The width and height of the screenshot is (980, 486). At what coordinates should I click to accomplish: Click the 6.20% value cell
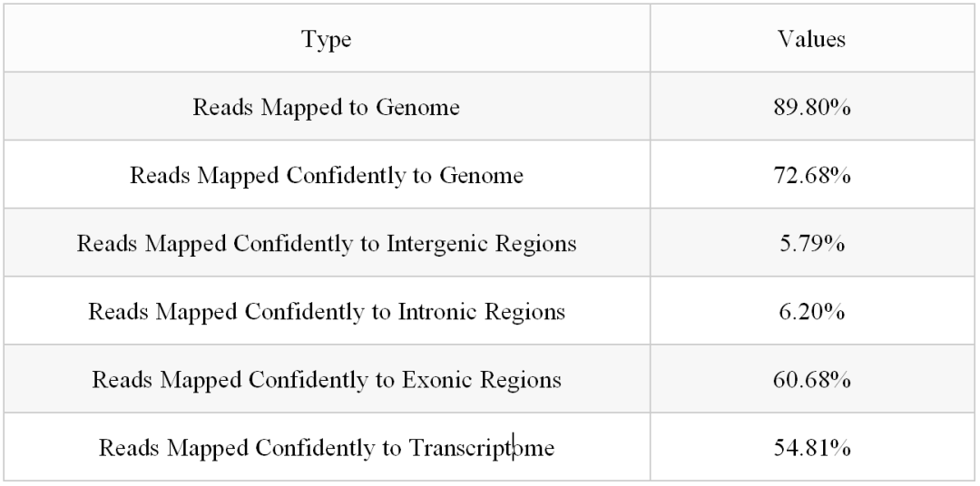811,311
